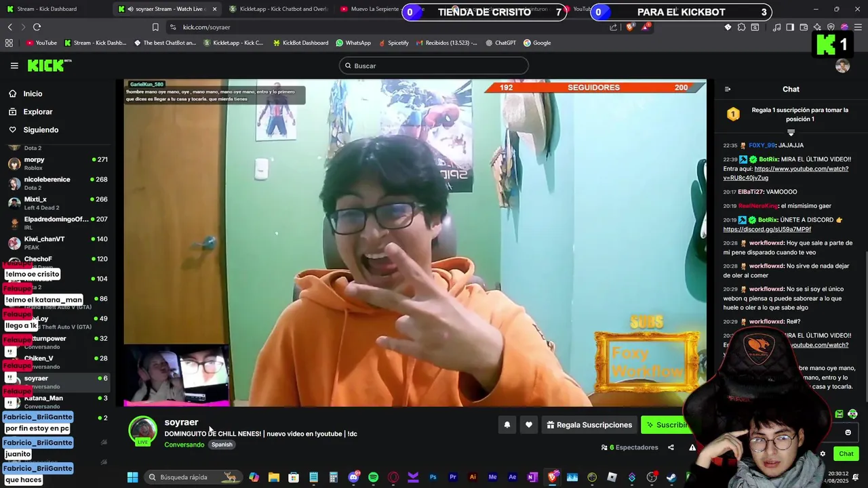Click in the Buscar search field
Screen dimensions: 868x488
click(434, 66)
